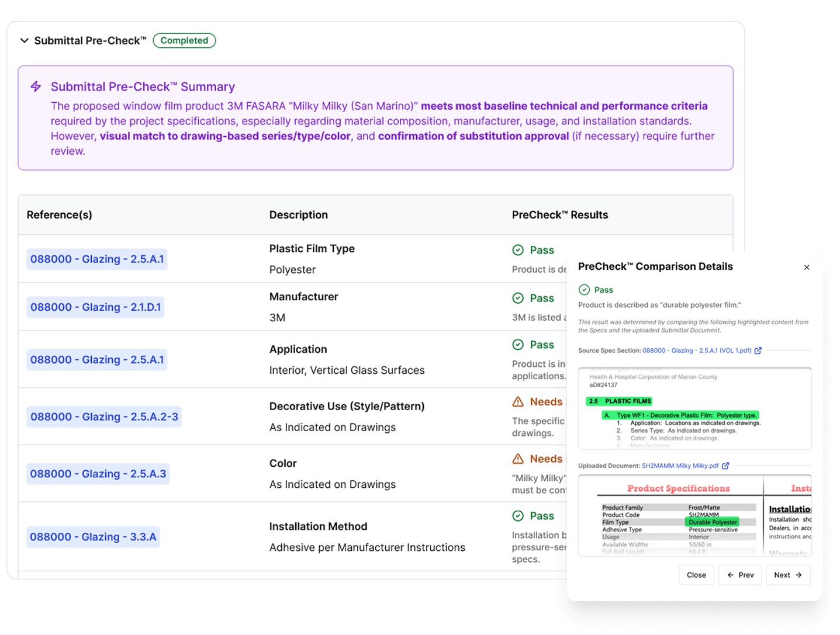The height and width of the screenshot is (635, 840).
Task: Click the Completed status badge
Action: (184, 40)
